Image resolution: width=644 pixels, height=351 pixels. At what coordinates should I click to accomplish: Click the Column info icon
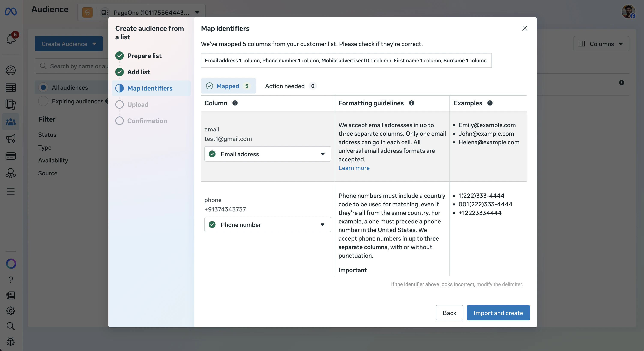[x=235, y=103]
